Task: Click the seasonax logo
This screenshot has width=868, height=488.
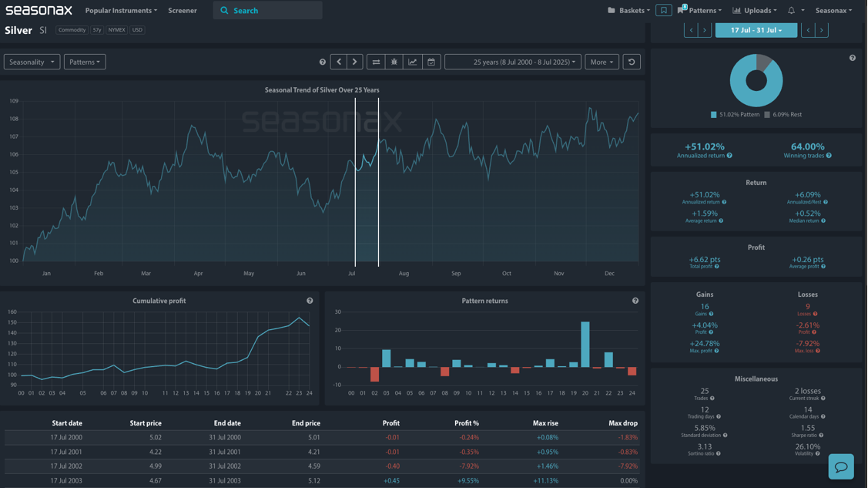Action: (x=39, y=10)
